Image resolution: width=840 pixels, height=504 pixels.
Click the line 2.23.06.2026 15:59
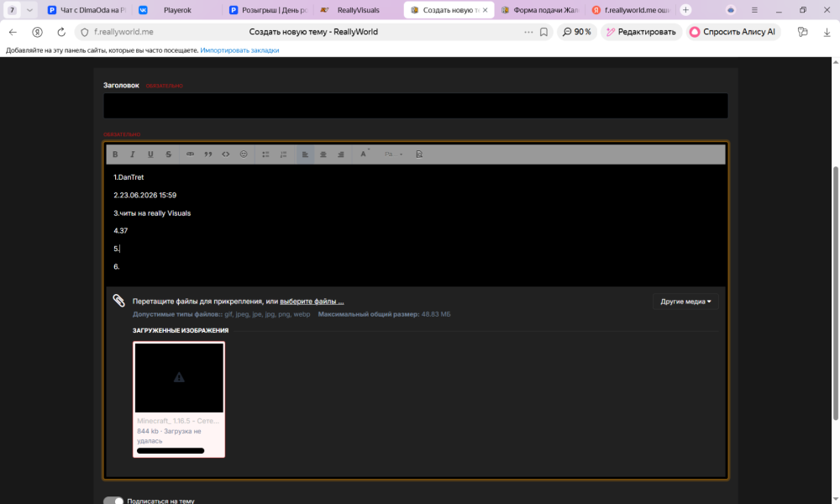pos(144,195)
